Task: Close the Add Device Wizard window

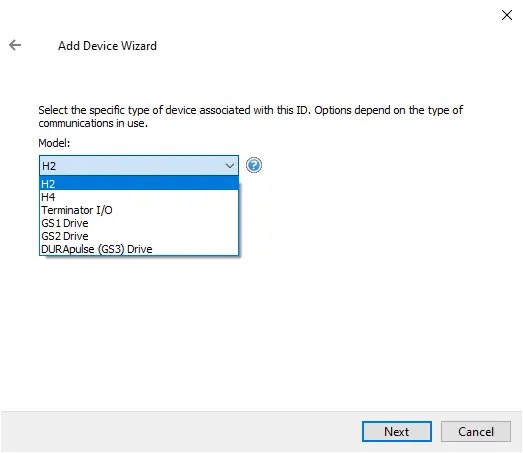Action: (507, 15)
